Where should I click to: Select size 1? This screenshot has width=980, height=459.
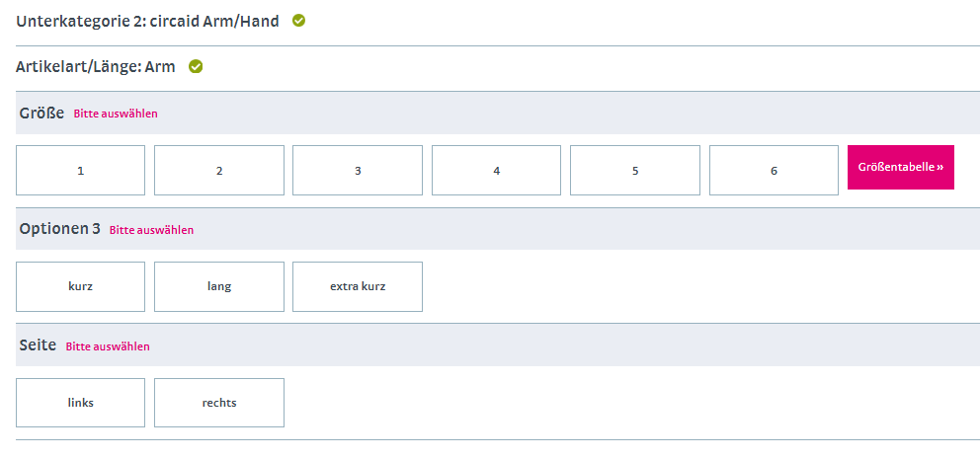coord(81,171)
